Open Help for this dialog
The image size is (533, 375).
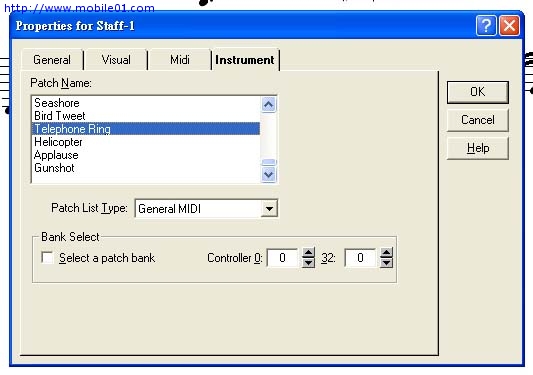[x=478, y=148]
